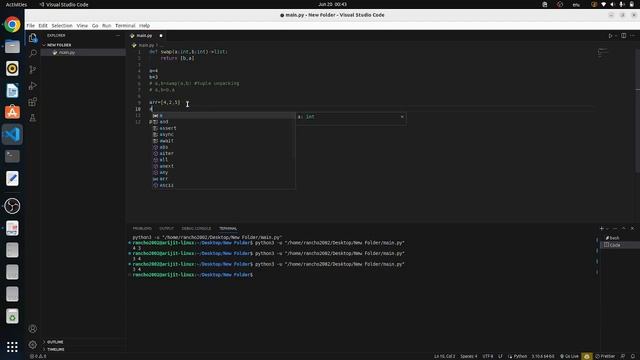Viewport: 640px width, 360px height.
Task: Select the Code terminal in terminal list
Action: point(620,245)
